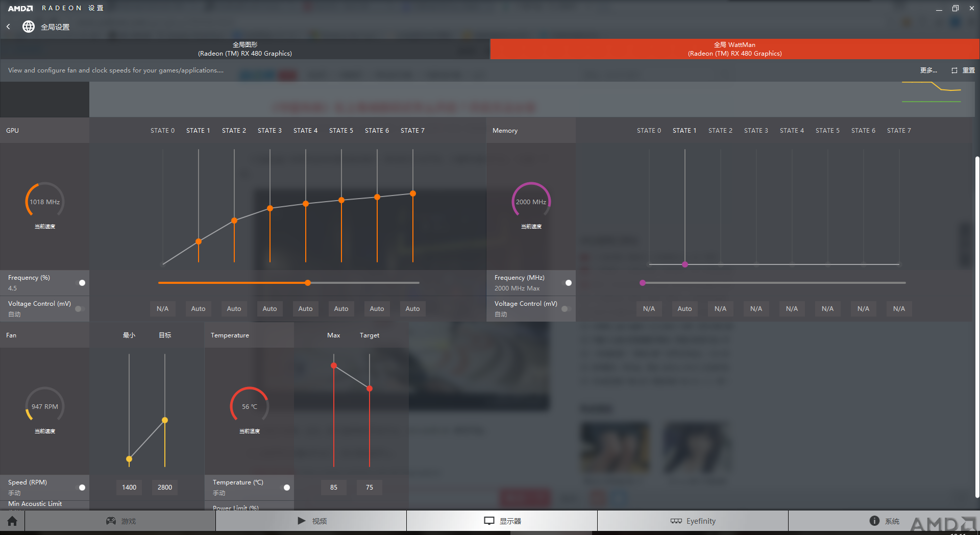Viewport: 980px width, 535px height.
Task: Open the 显示器 section
Action: tap(502, 521)
